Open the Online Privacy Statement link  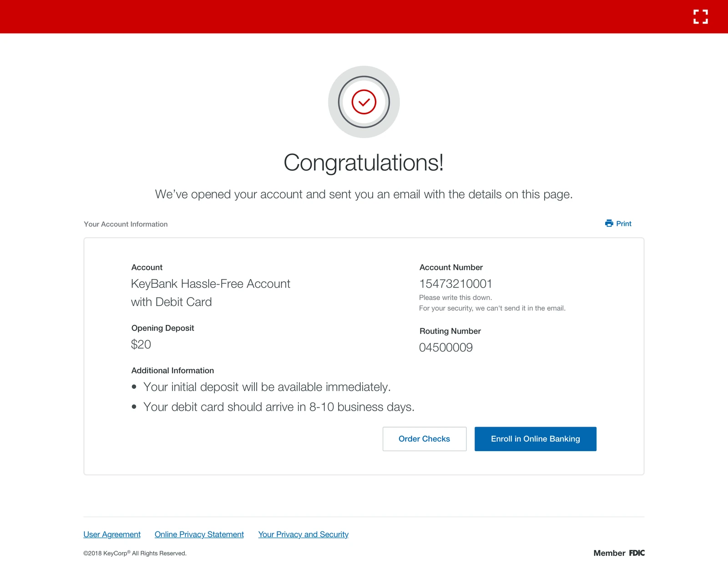[199, 534]
